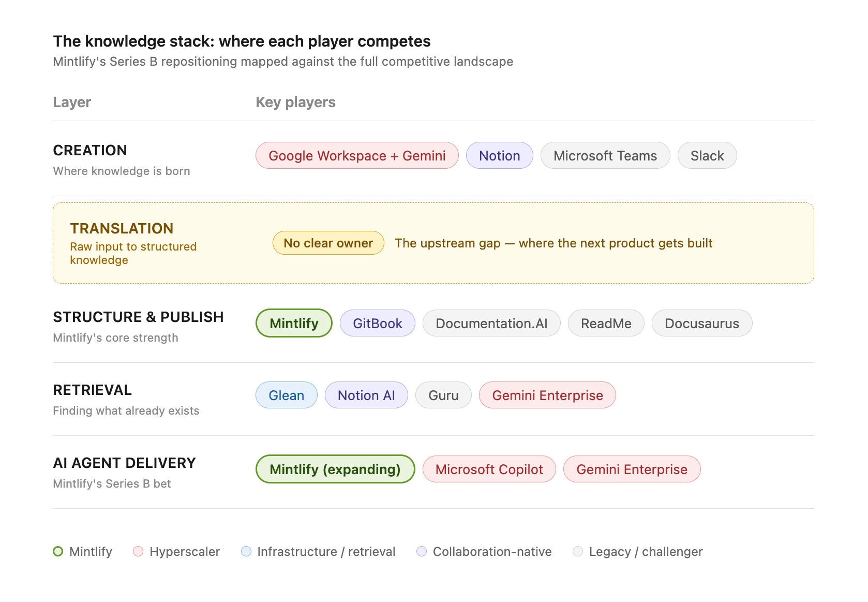Click the blue Infrastructure / retrieval legend circle

246,551
